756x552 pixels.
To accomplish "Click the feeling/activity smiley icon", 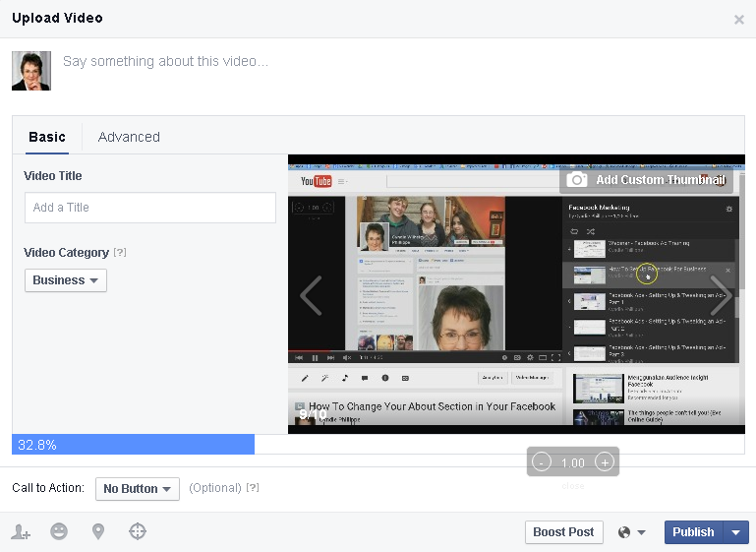I will 59,531.
